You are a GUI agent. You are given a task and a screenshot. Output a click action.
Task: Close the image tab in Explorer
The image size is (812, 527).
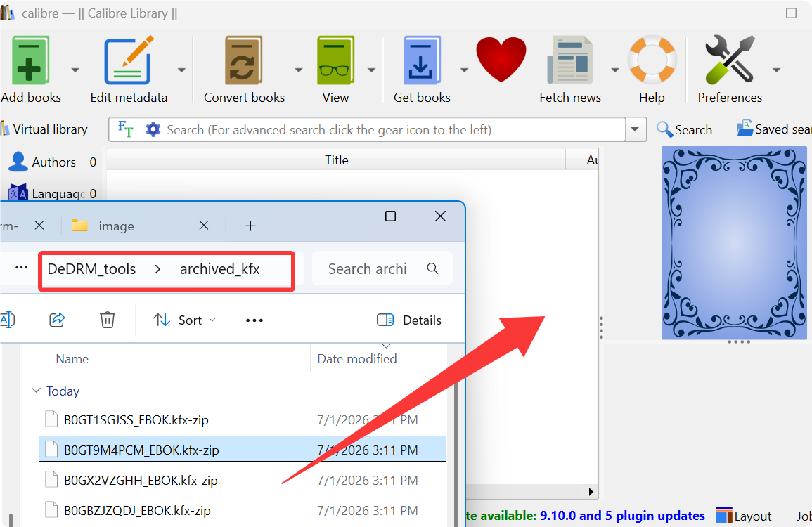tap(204, 226)
